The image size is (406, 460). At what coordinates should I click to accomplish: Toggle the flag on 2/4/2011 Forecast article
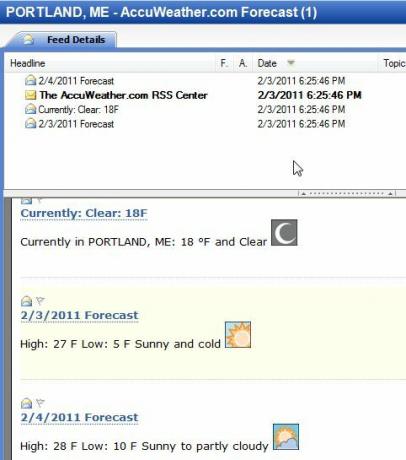pos(40,403)
